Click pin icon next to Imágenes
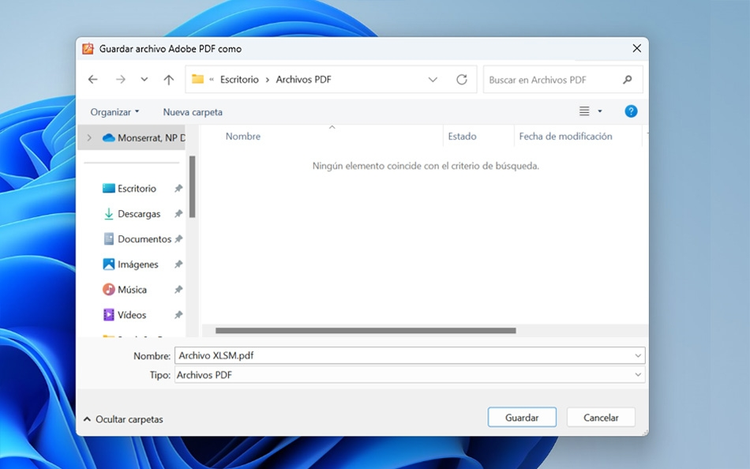This screenshot has height=469, width=750. click(178, 264)
